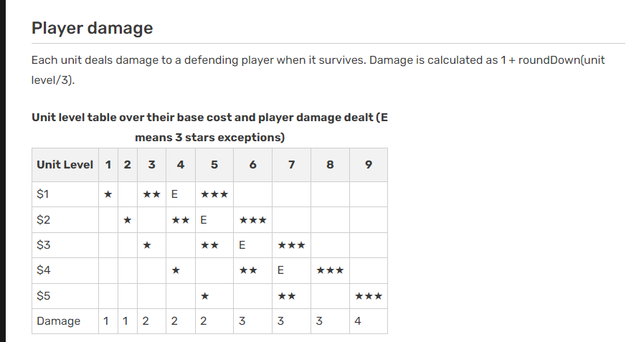Screen dimensions: 644x342
Task: Click the "E" cell in the $3 row
Action: pyautogui.click(x=242, y=245)
